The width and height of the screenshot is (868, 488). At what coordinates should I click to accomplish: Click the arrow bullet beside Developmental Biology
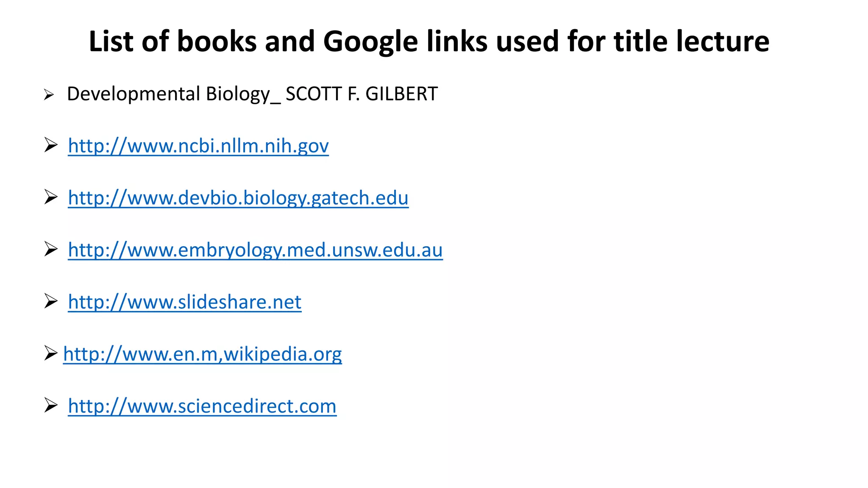coord(49,95)
